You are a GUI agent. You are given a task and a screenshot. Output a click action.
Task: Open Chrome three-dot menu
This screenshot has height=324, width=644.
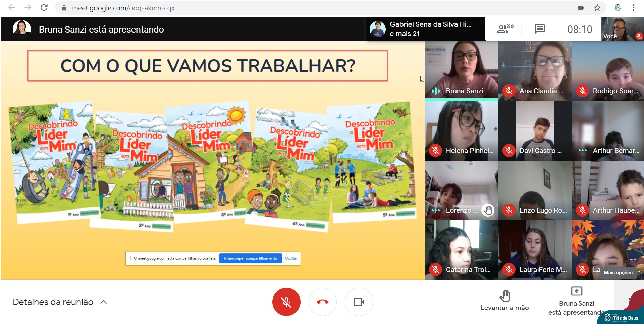(x=633, y=8)
